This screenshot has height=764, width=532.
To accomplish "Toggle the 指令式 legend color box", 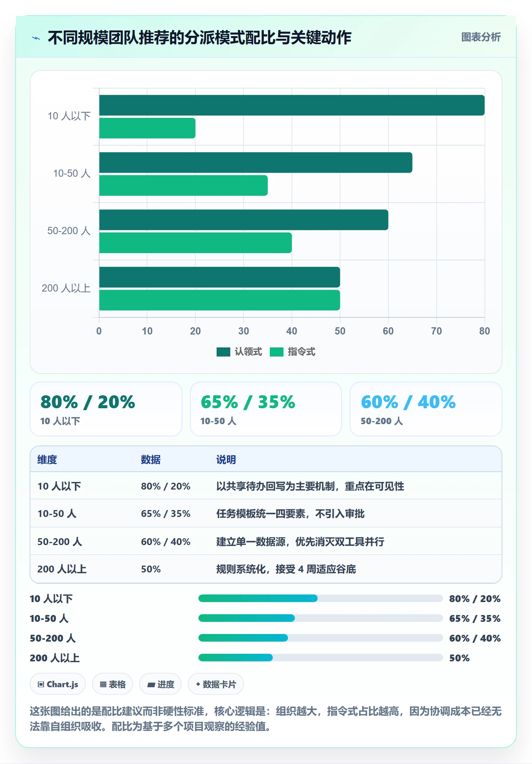I will click(x=276, y=352).
